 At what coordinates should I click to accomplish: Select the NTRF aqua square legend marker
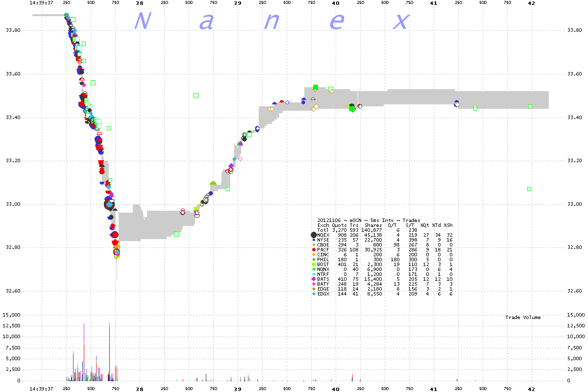pyautogui.click(x=314, y=274)
